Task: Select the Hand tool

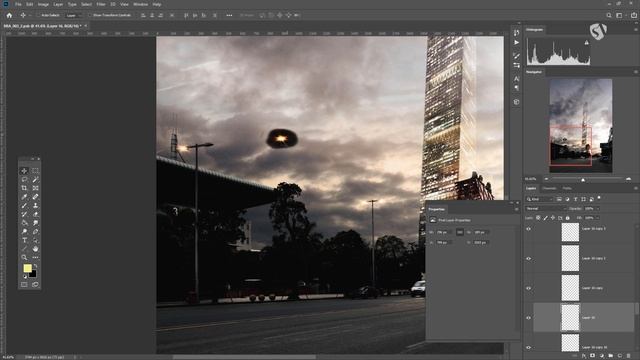Action: pos(35,249)
